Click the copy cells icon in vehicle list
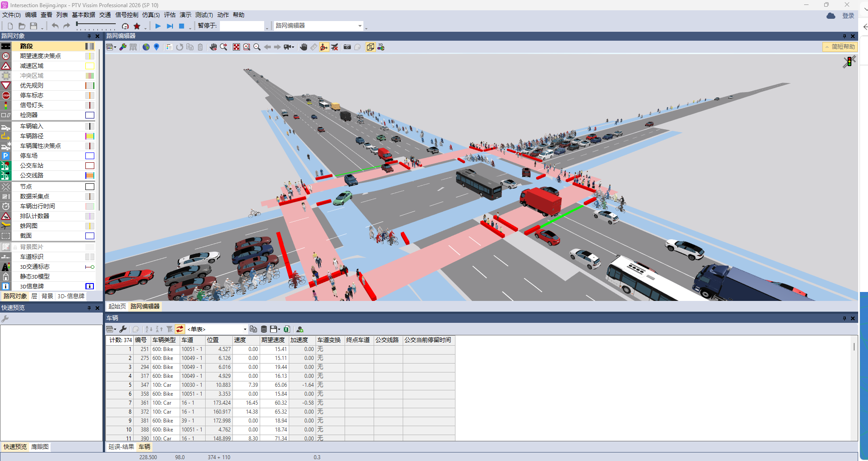This screenshot has height=461, width=868. click(x=253, y=329)
